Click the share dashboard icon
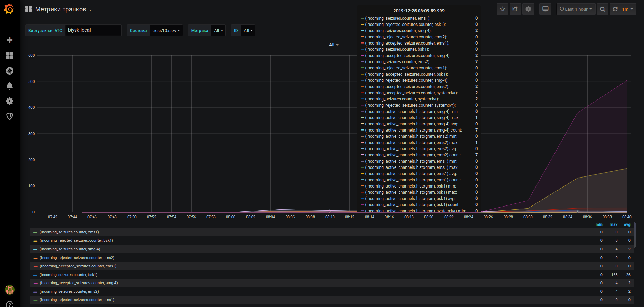Viewport: 644px width, 307px height. [x=515, y=9]
